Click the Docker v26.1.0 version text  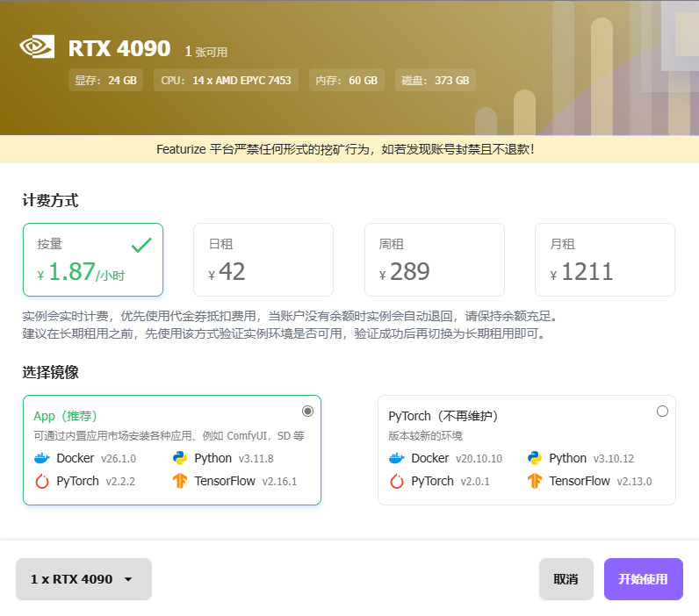[119, 459]
